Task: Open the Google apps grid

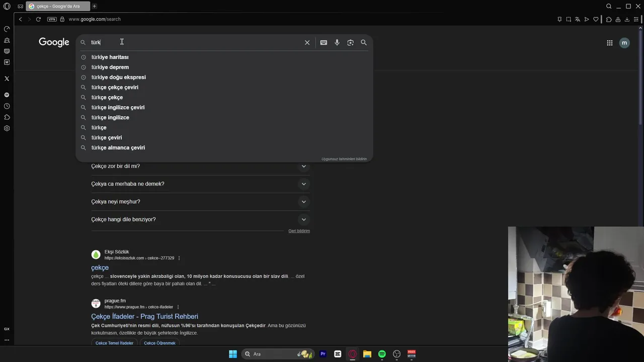Action: [x=609, y=43]
